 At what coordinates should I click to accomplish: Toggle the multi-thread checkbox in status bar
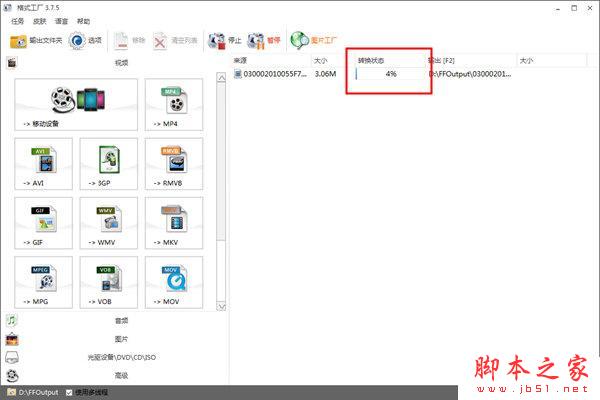tap(68, 393)
